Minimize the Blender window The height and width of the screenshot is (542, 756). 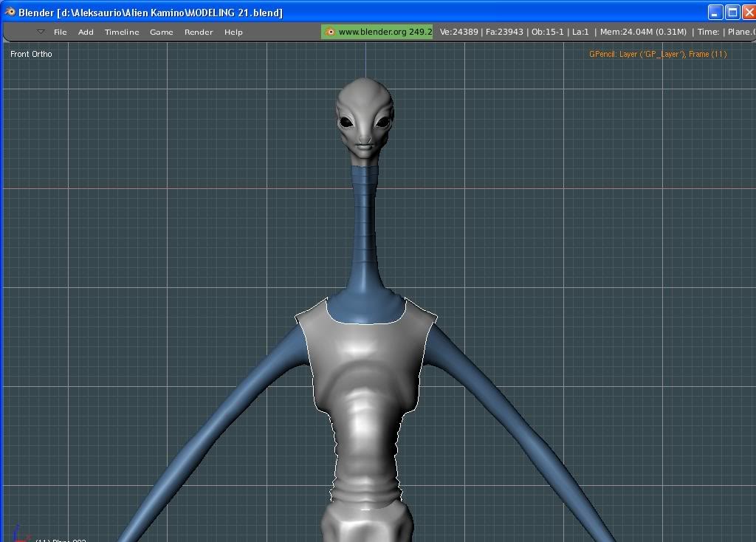click(715, 12)
